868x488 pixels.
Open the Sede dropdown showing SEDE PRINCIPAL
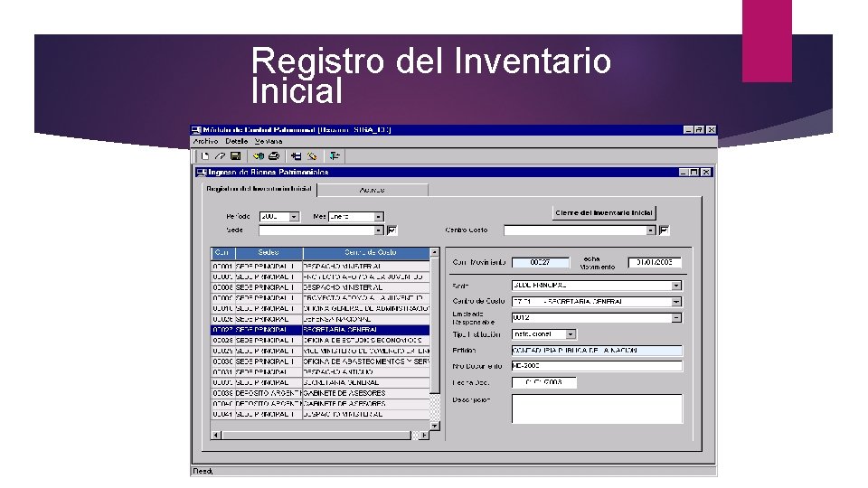(676, 286)
